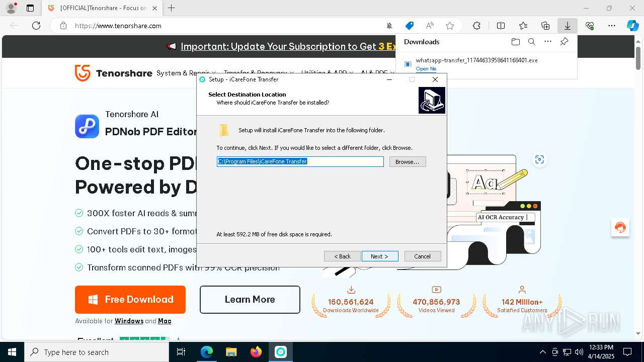Click Next in iCareFone Transfer setup
644x362 pixels.
[380, 256]
